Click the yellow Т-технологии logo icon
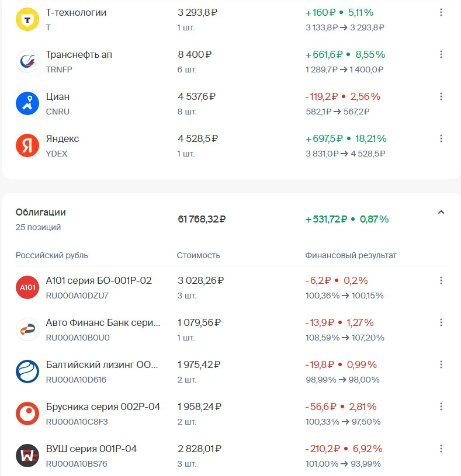This screenshot has width=461, height=476. pyautogui.click(x=27, y=19)
